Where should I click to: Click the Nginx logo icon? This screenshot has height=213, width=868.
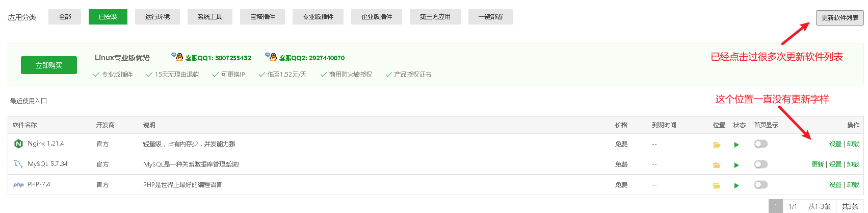(18, 144)
